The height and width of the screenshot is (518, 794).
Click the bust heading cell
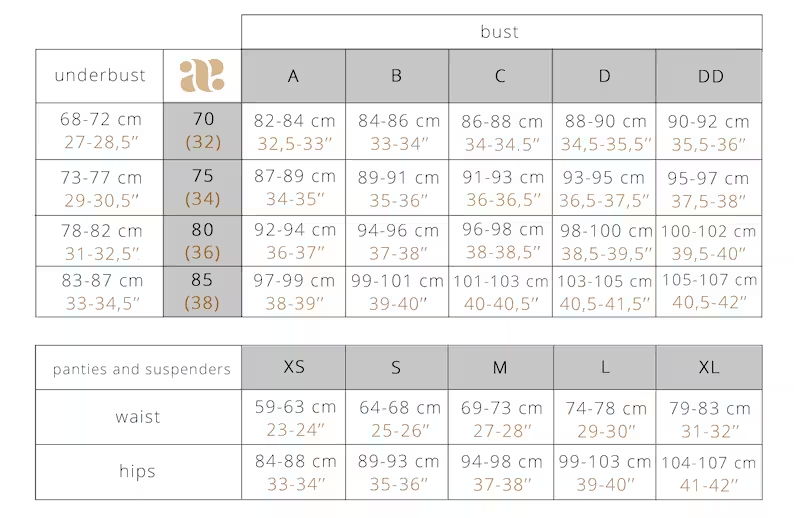[x=502, y=32]
